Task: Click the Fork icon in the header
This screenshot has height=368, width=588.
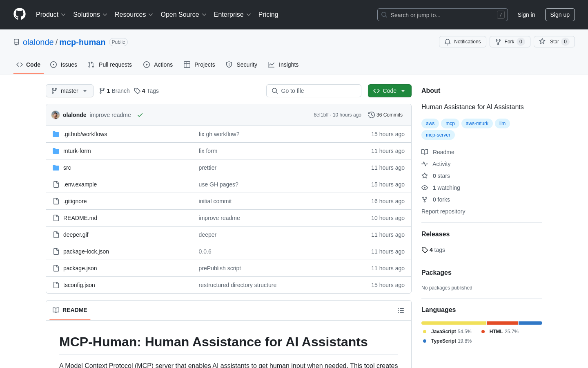Action: pyautogui.click(x=498, y=42)
